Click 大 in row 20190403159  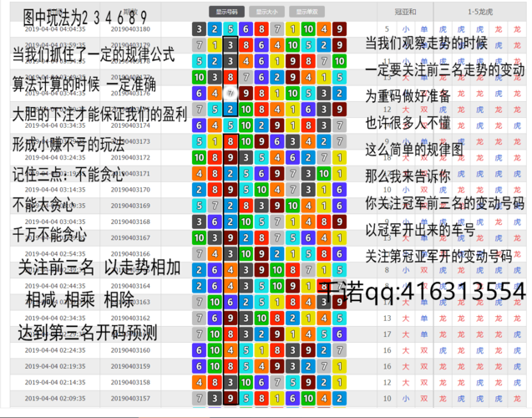click(x=405, y=366)
